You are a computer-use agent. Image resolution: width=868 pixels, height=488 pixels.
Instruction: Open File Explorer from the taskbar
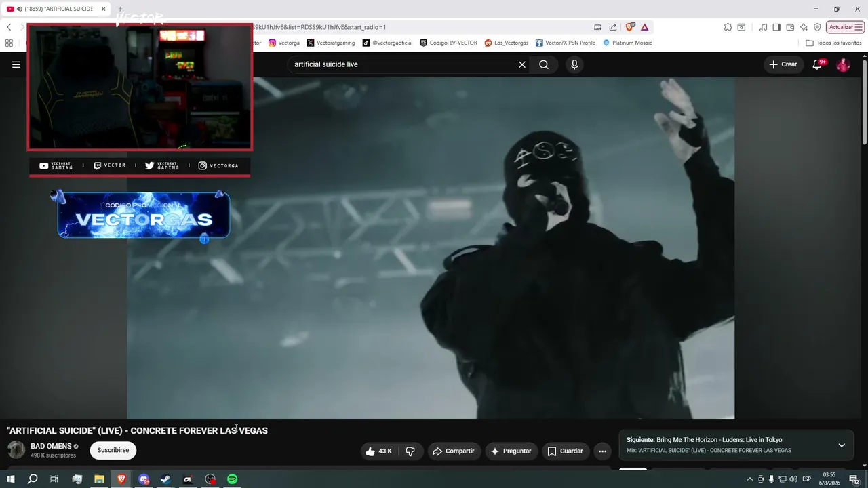[x=99, y=479]
